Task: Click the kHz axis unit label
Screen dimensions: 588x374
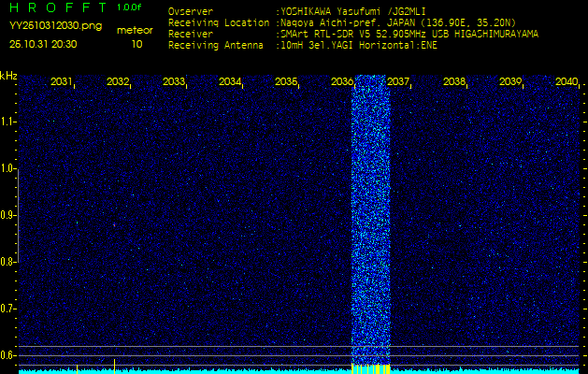Action: [x=8, y=76]
